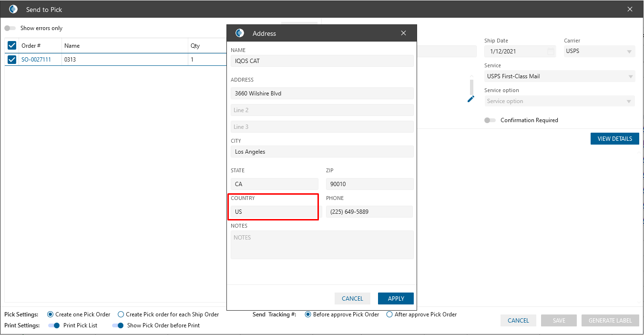Click the Send to Pick logo icon
Image resolution: width=644 pixels, height=335 pixels.
tap(13, 9)
